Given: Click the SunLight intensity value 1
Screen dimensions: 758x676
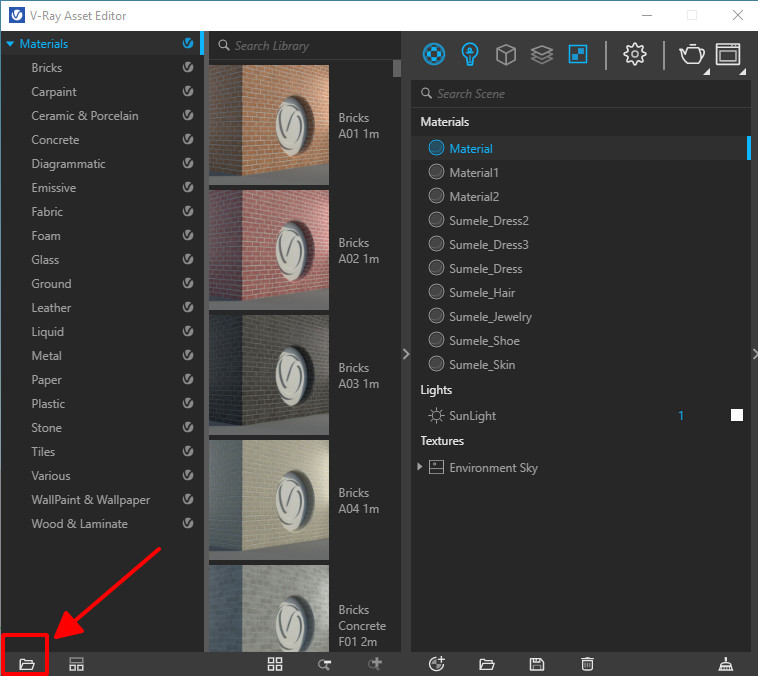Looking at the screenshot, I should [681, 416].
